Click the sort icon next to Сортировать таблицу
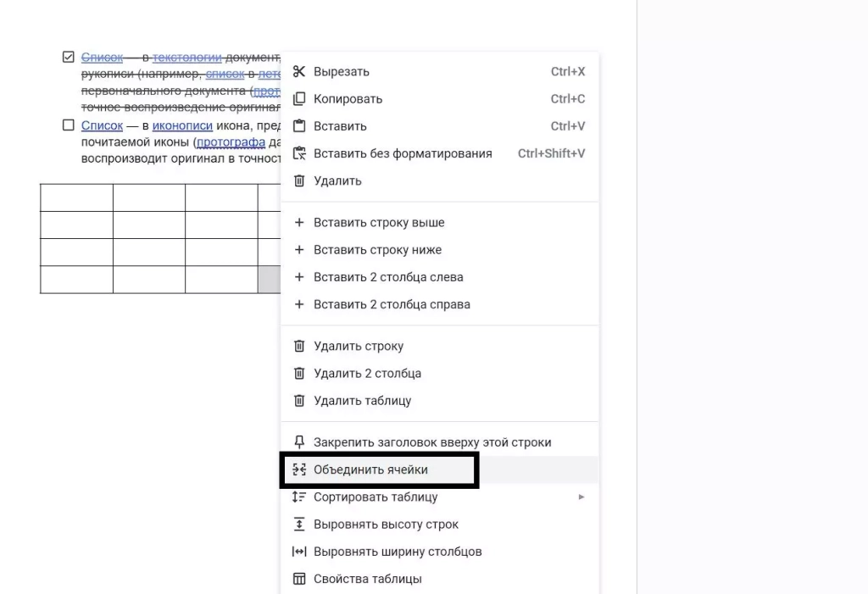This screenshot has height=594, width=868. (x=298, y=497)
